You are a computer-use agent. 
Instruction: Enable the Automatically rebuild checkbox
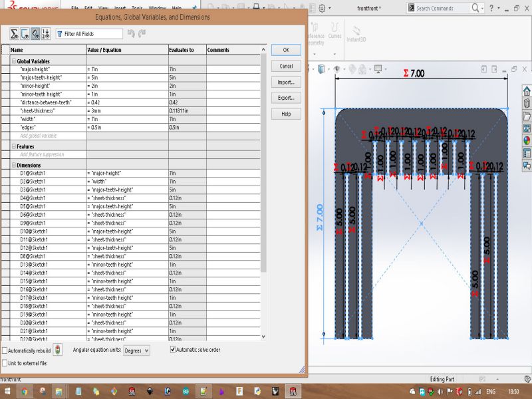(x=5, y=350)
